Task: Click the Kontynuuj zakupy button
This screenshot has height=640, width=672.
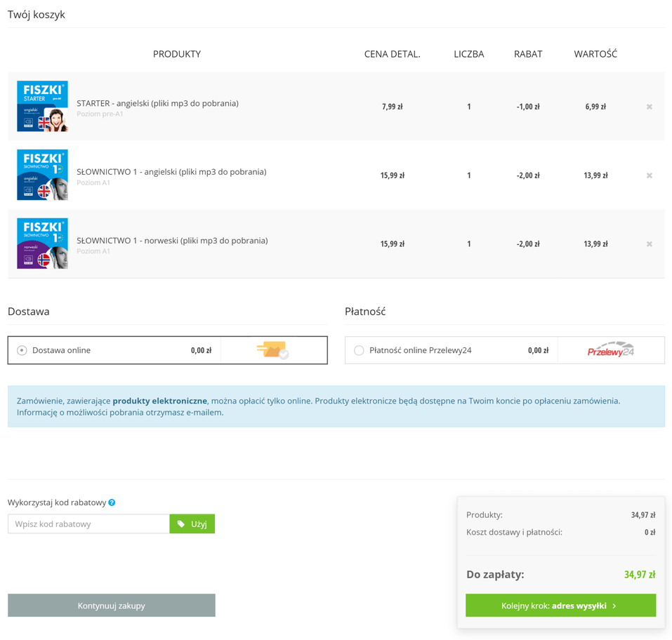Action: [111, 605]
